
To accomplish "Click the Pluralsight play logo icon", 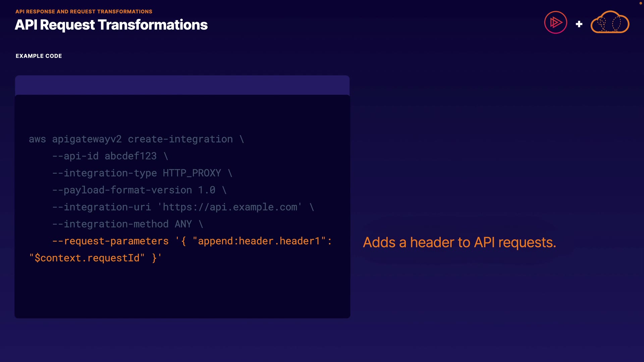I will click(x=555, y=22).
